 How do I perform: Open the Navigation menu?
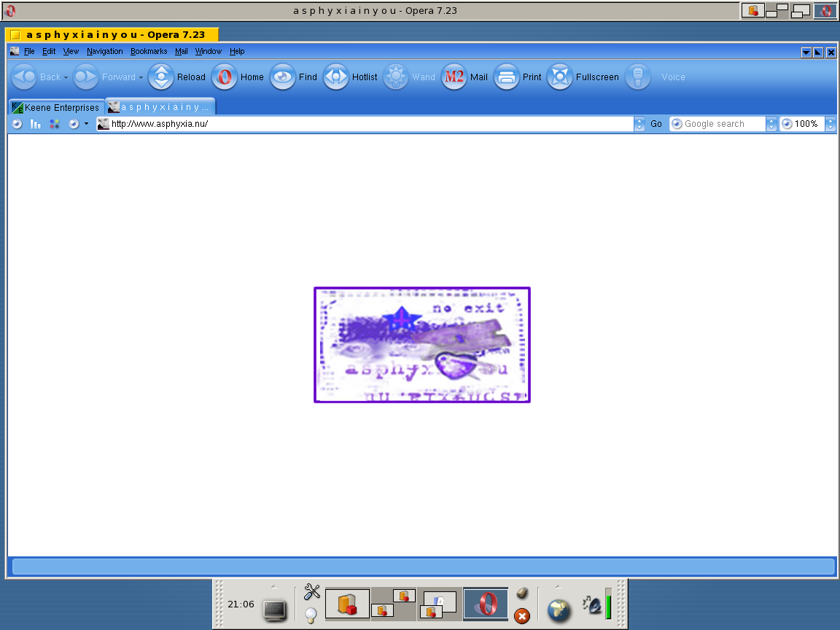(x=104, y=52)
